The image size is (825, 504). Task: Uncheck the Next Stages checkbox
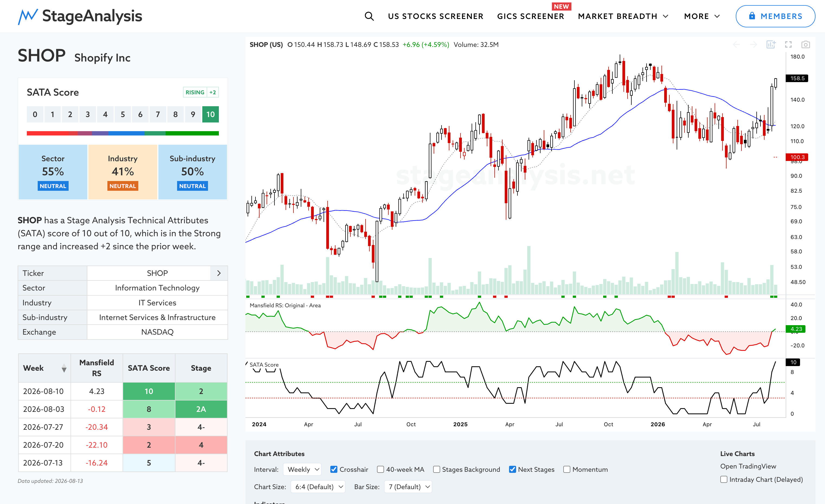pos(512,469)
